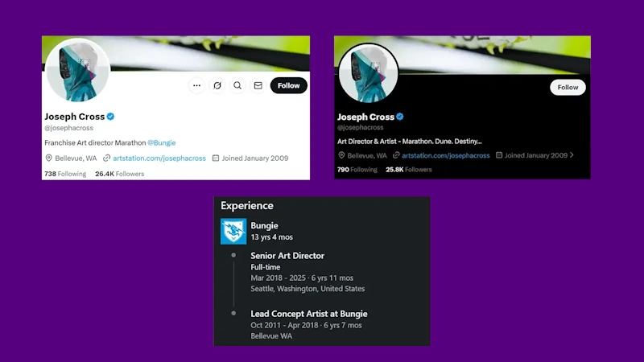Click the Bungie company logo
644x362 pixels.
[x=233, y=231]
